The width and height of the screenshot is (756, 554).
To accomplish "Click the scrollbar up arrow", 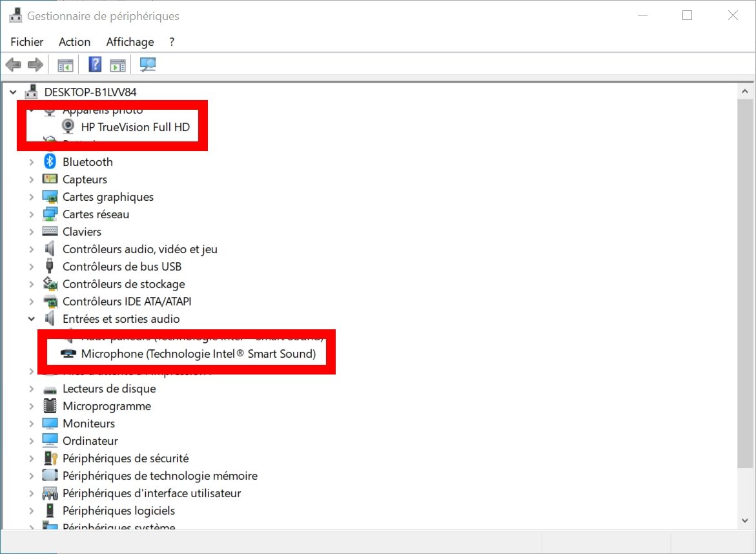I will point(745,91).
